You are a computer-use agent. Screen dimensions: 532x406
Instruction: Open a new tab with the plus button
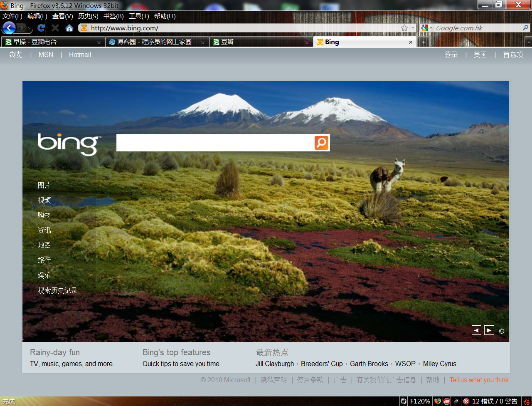(423, 42)
